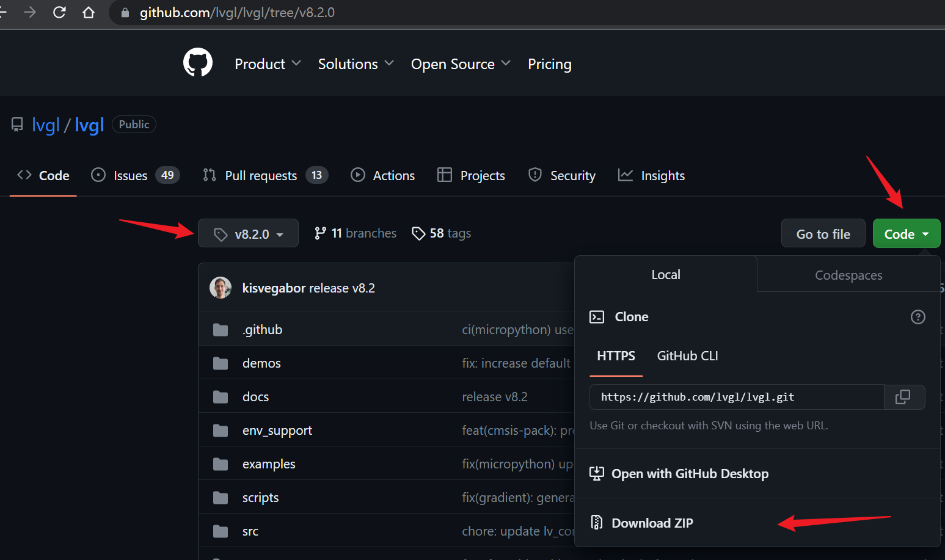
Task: Open the docs row's release v8.2 commit
Action: point(495,397)
